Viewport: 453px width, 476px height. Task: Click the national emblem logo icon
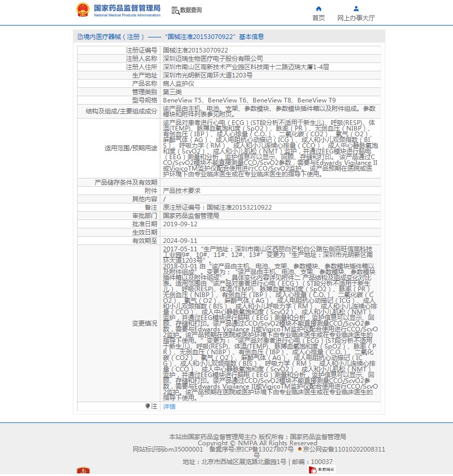[x=83, y=10]
